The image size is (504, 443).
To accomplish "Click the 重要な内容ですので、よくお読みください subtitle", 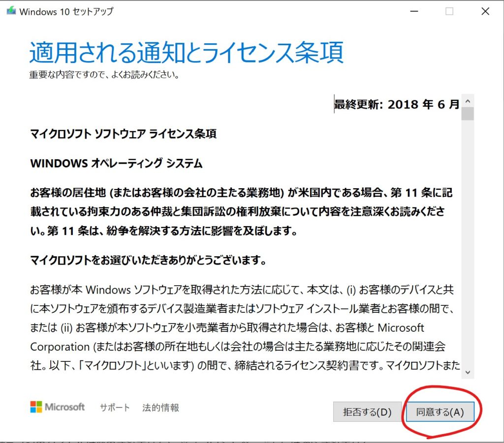I will pyautogui.click(x=104, y=75).
